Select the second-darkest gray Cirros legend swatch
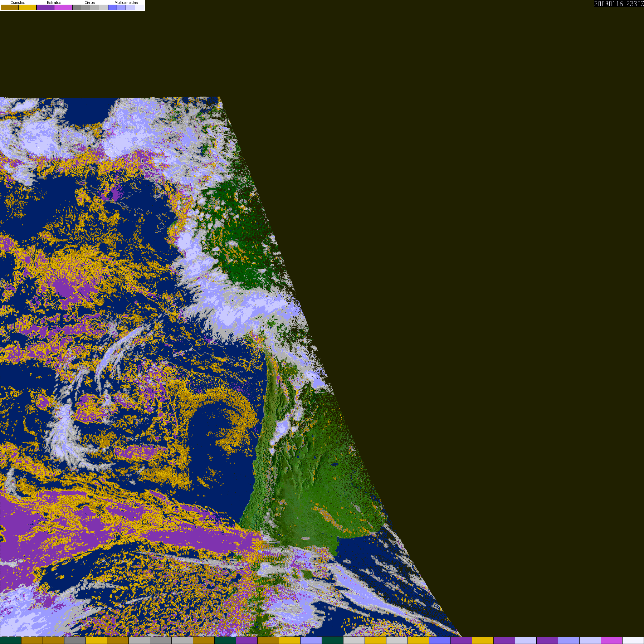Viewport: 644px width, 644px height. [86, 8]
